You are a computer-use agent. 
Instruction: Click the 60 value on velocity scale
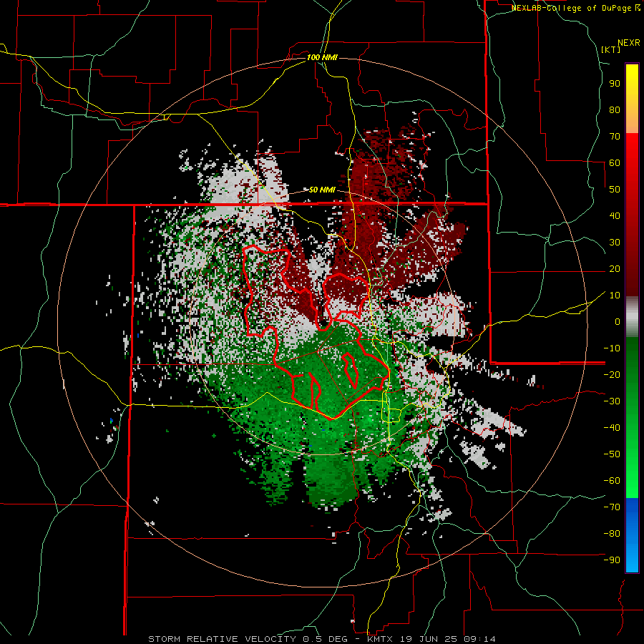point(615,162)
